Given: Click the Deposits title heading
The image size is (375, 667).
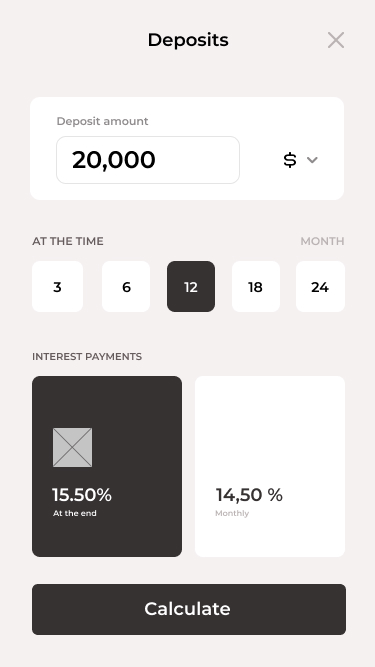Looking at the screenshot, I should point(188,40).
